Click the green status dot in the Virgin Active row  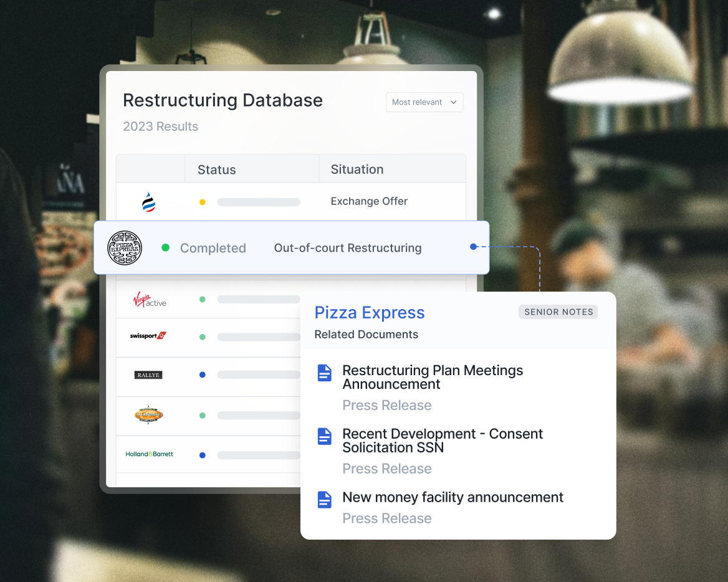203,299
